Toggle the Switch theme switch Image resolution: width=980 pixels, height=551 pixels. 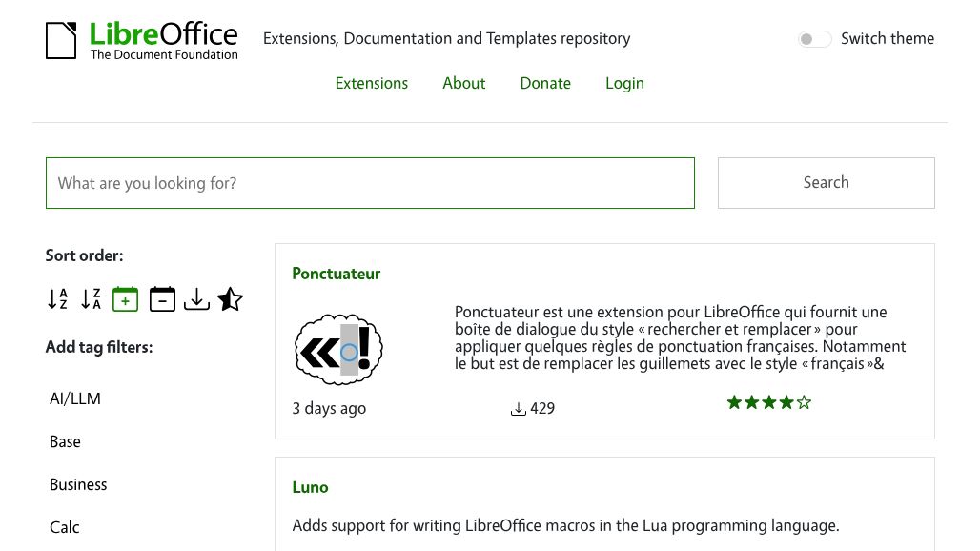coord(814,39)
